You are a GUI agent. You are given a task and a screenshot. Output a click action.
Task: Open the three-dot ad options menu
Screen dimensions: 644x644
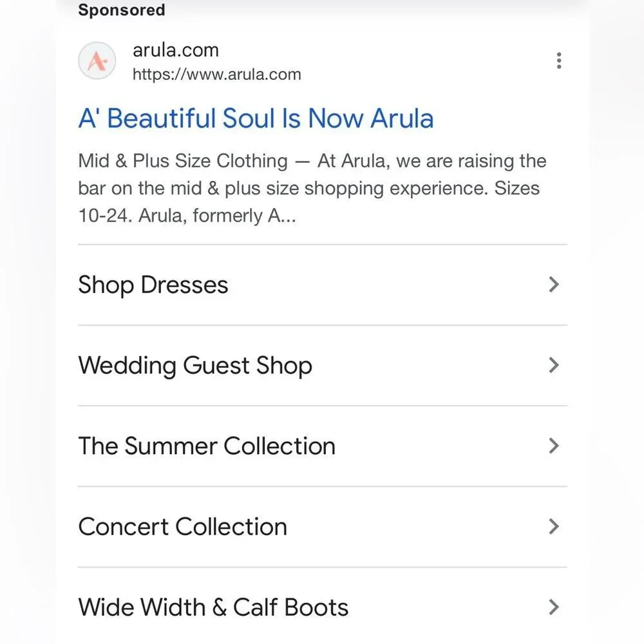coord(558,61)
